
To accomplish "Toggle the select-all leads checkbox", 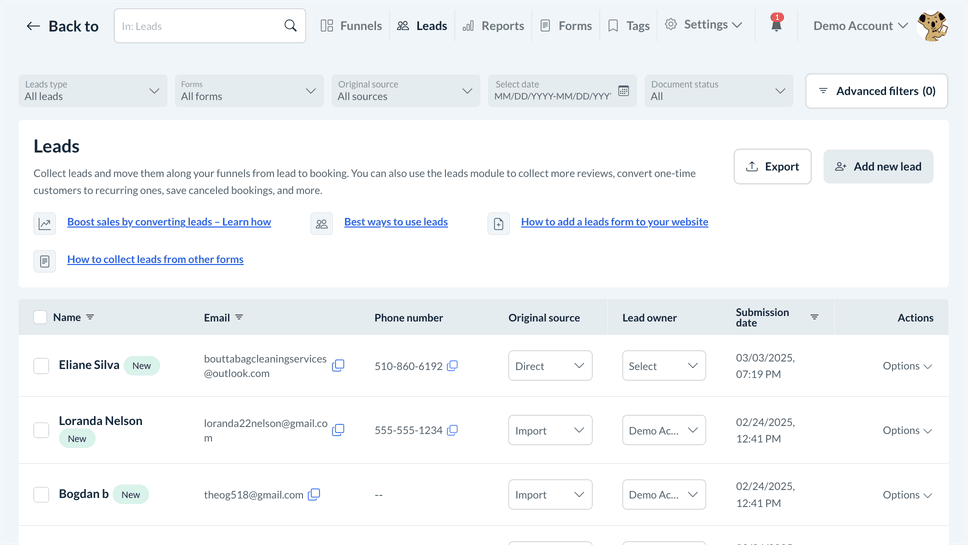I will [40, 317].
